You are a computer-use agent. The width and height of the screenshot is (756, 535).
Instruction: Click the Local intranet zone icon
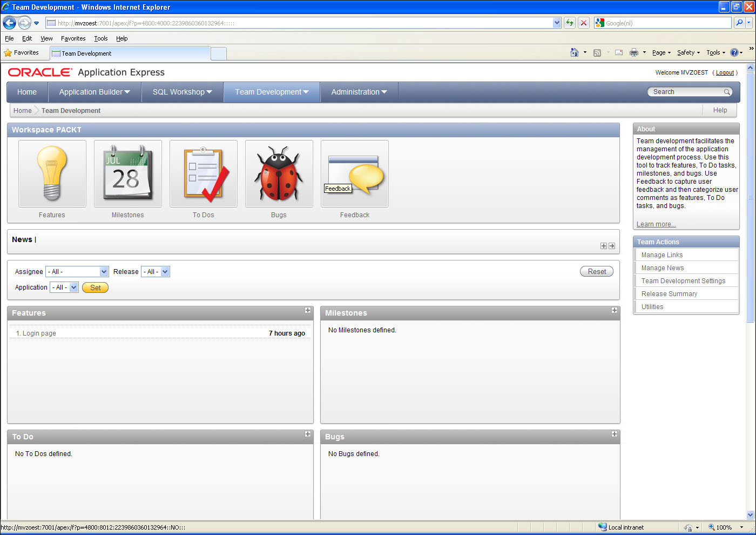click(x=603, y=527)
